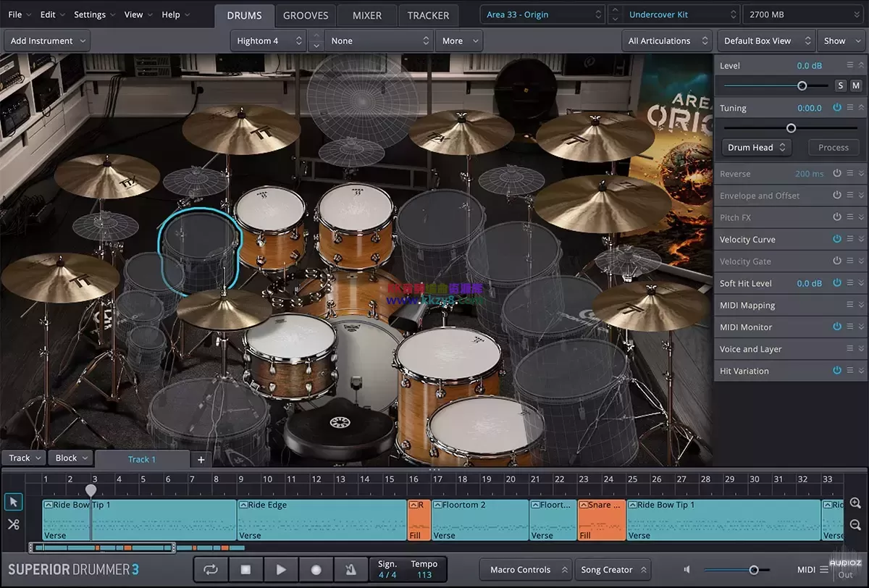869x588 pixels.
Task: Click the Tuning slider handle
Action: click(791, 128)
